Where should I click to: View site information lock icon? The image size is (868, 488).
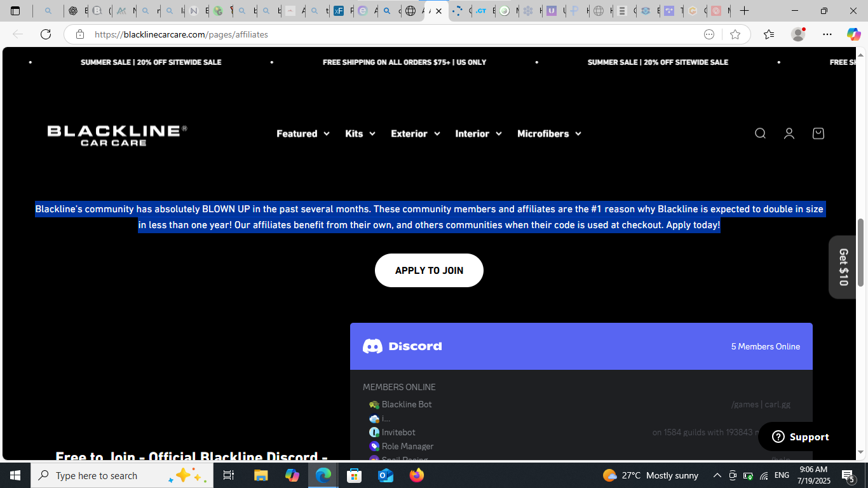[x=80, y=34]
